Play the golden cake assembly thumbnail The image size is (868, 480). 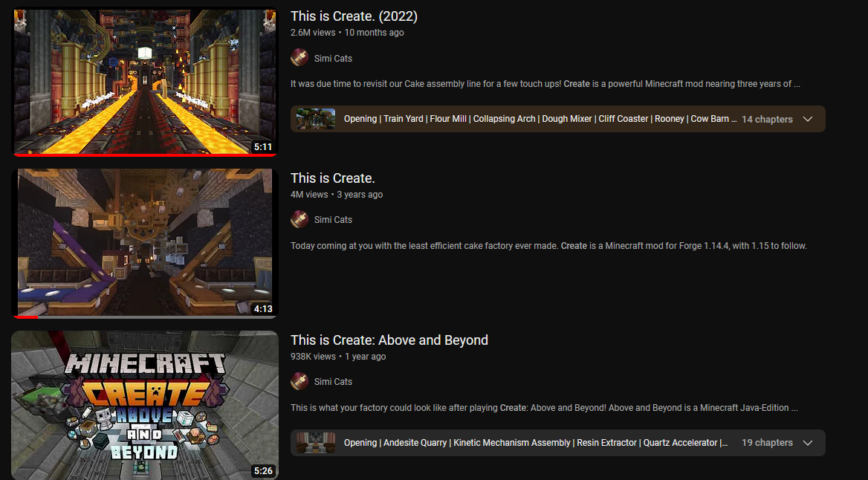tap(144, 82)
